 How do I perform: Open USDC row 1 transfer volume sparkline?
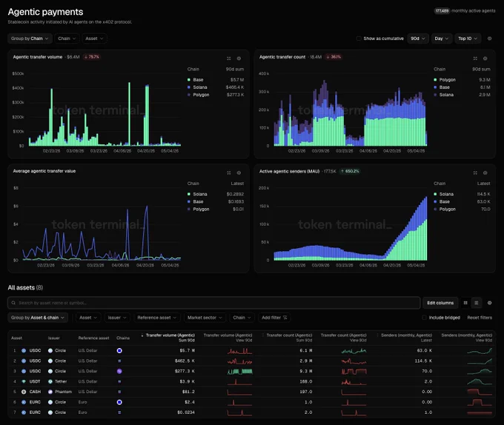(240, 351)
